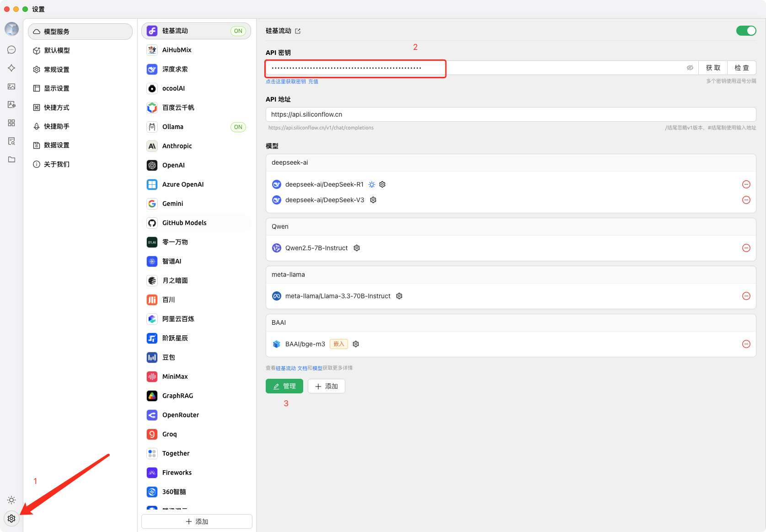Screen dimensions: 766x532
Task: Click the 获取 button for API key
Action: coord(713,68)
